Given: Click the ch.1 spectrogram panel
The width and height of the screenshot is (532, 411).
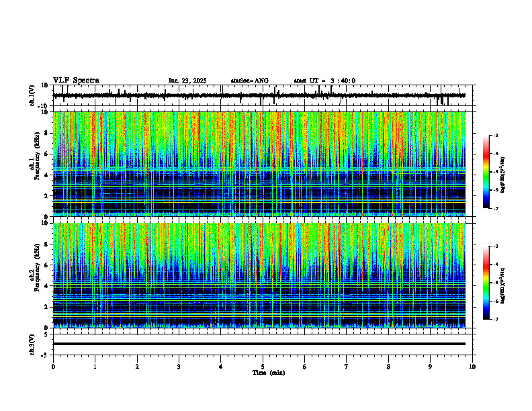Looking at the screenshot, I should [259, 164].
